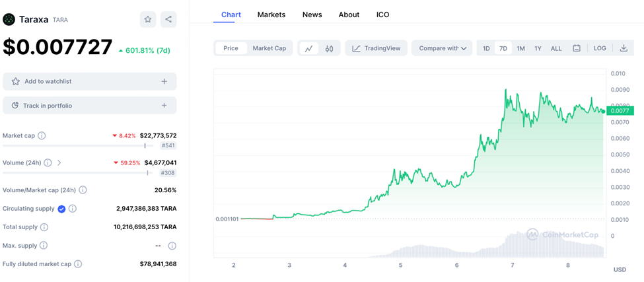The image size is (644, 282).
Task: Set chart range to 1M
Action: (520, 48)
